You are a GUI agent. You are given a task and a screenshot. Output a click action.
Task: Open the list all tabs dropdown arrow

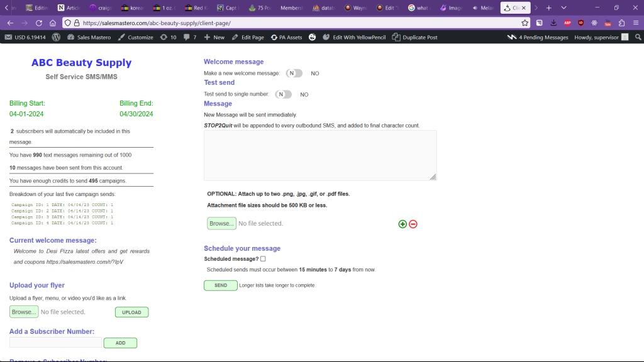tap(563, 8)
